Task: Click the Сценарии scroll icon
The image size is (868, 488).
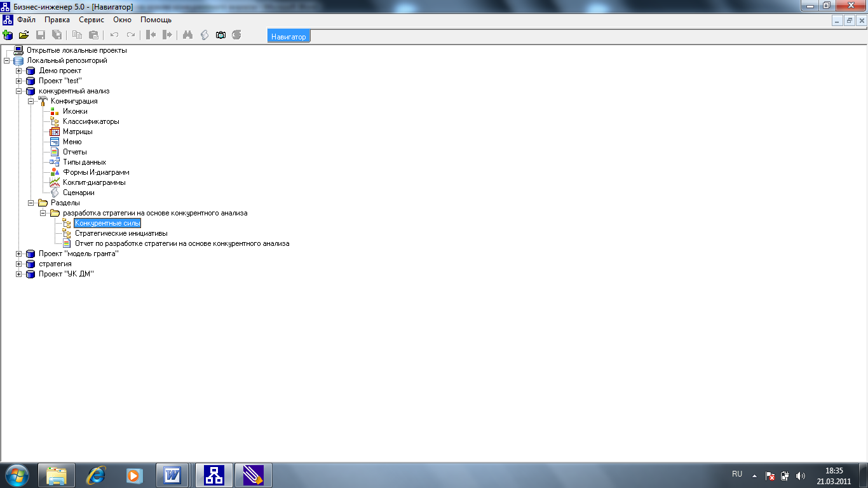Action: 55,193
